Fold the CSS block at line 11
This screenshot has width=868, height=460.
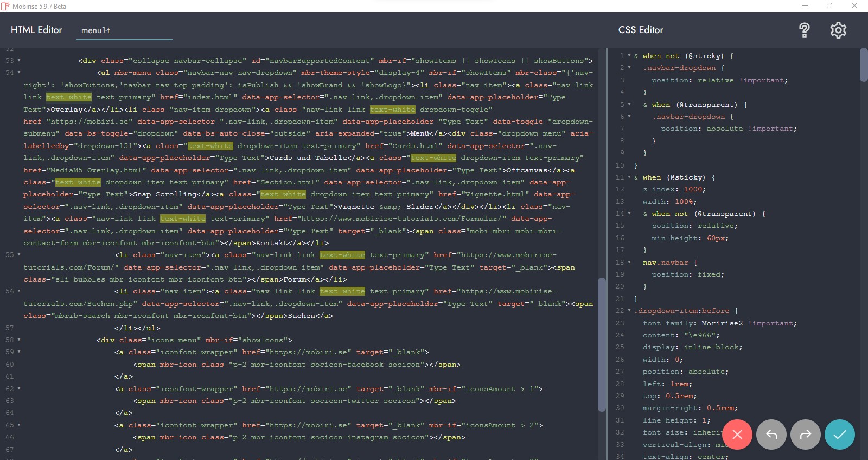(629, 177)
